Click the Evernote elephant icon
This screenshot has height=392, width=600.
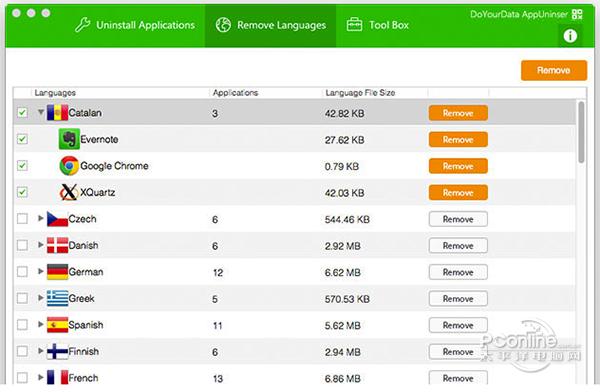pyautogui.click(x=69, y=139)
